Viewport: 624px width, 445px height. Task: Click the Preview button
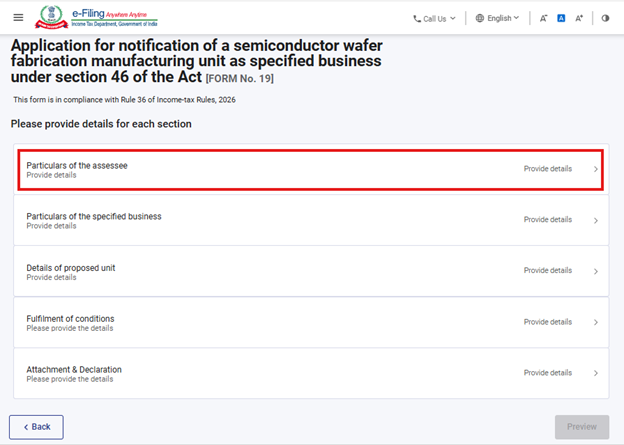click(582, 427)
